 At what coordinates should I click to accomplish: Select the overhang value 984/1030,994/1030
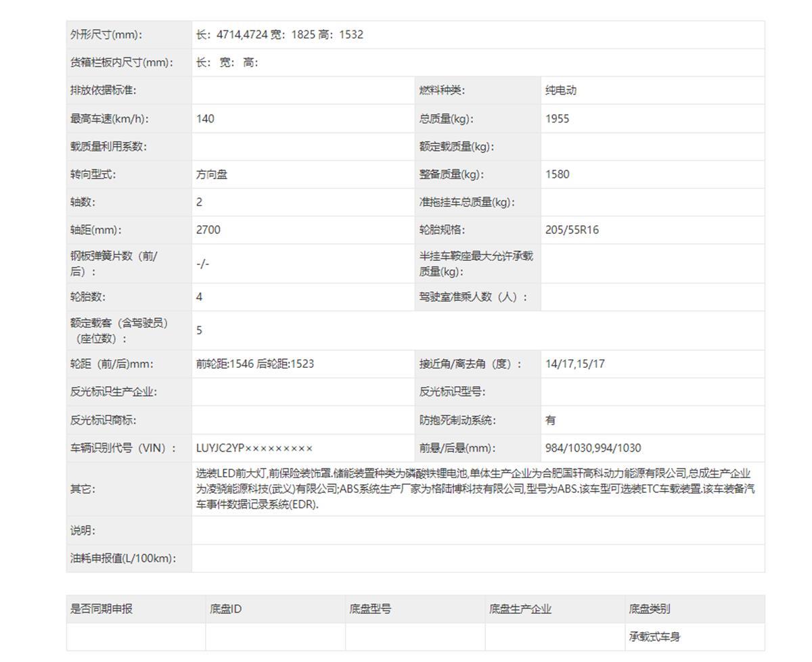tap(593, 448)
